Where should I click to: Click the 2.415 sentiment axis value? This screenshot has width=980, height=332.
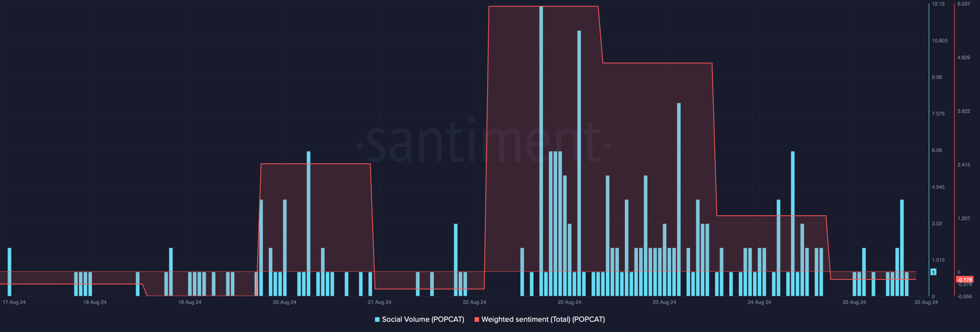(x=964, y=165)
